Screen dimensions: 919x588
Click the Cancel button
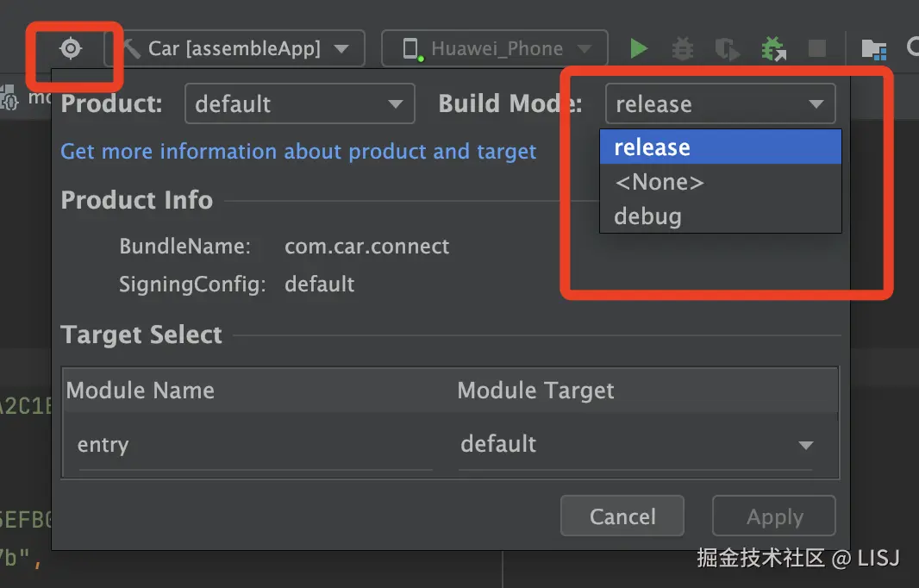click(622, 516)
